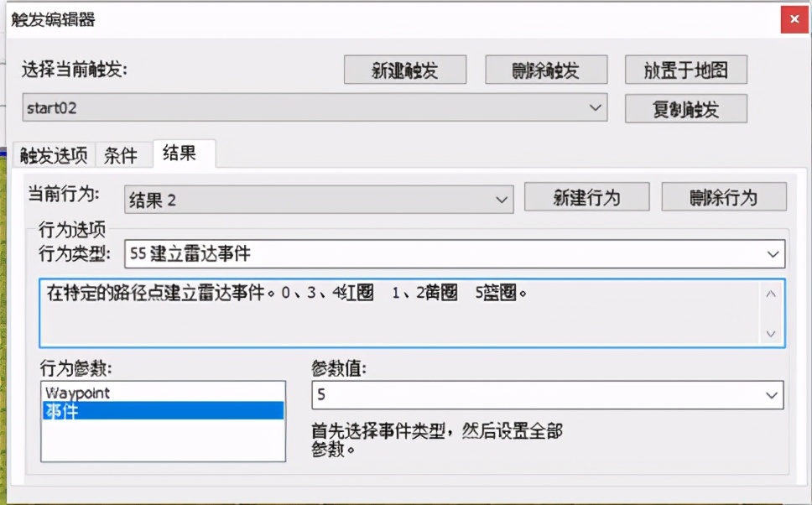The height and width of the screenshot is (505, 812).
Task: Switch to the 触发选项 tab
Action: [52, 154]
